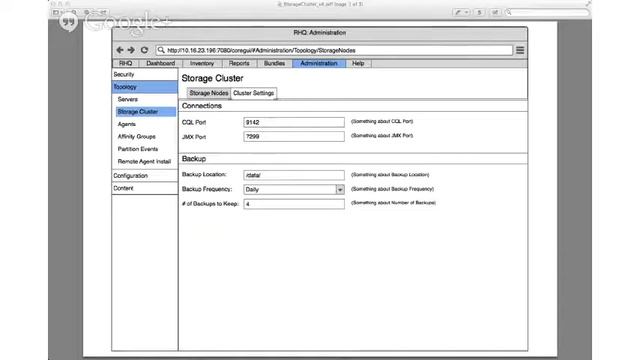Click the JMX Port input field

pos(294,136)
